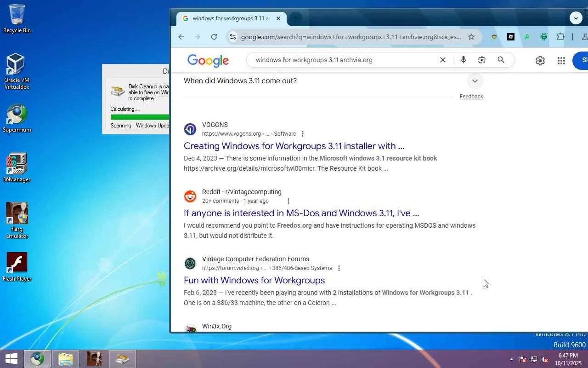Start a voice search with the microphone

[464, 60]
